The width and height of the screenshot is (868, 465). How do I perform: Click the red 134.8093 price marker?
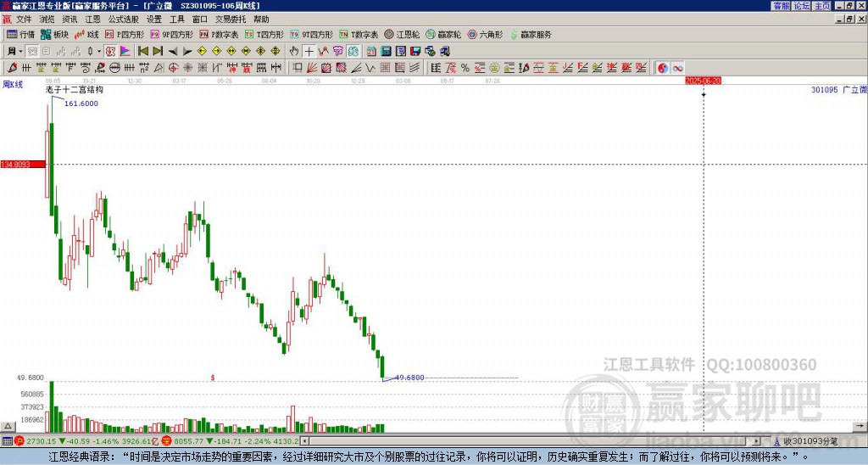(23, 165)
